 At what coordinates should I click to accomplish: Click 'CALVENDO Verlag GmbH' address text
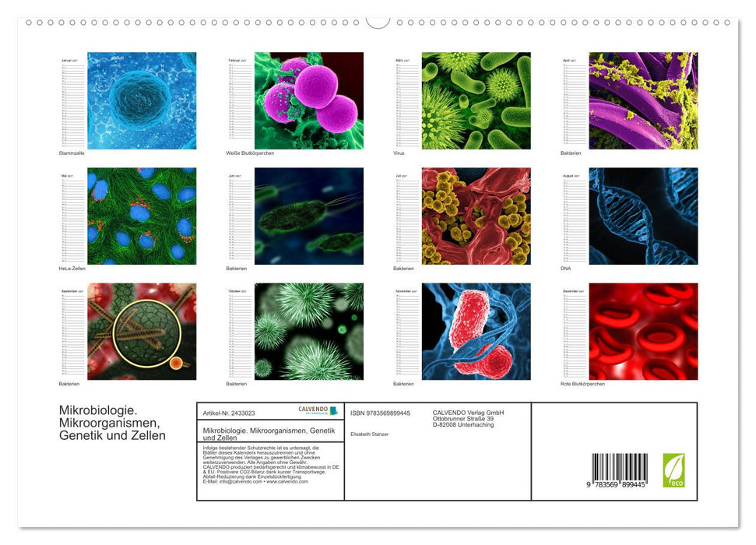coord(468,419)
